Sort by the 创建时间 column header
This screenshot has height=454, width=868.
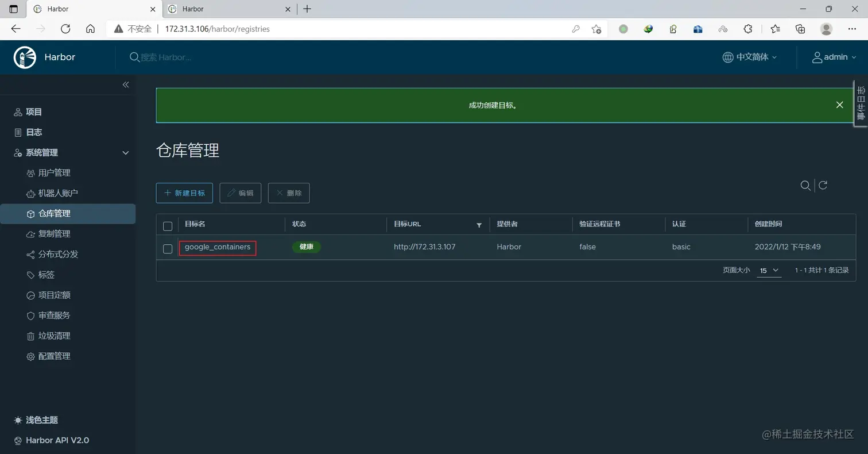[x=768, y=224]
